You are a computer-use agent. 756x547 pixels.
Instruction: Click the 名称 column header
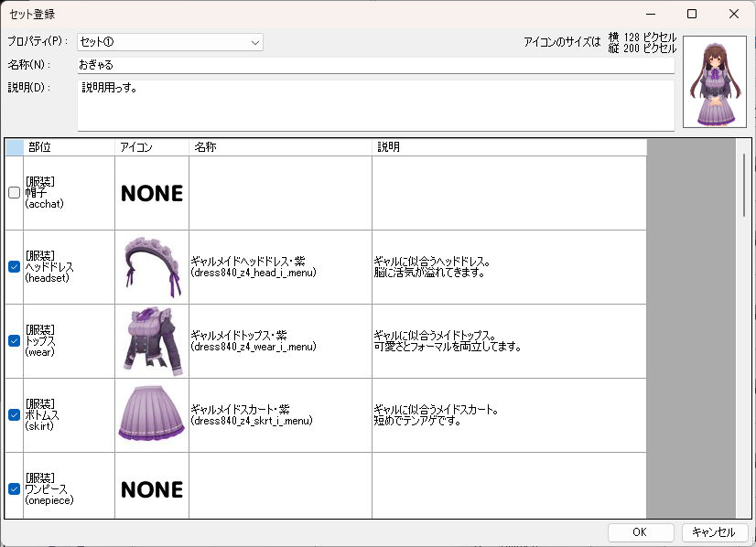click(x=279, y=147)
